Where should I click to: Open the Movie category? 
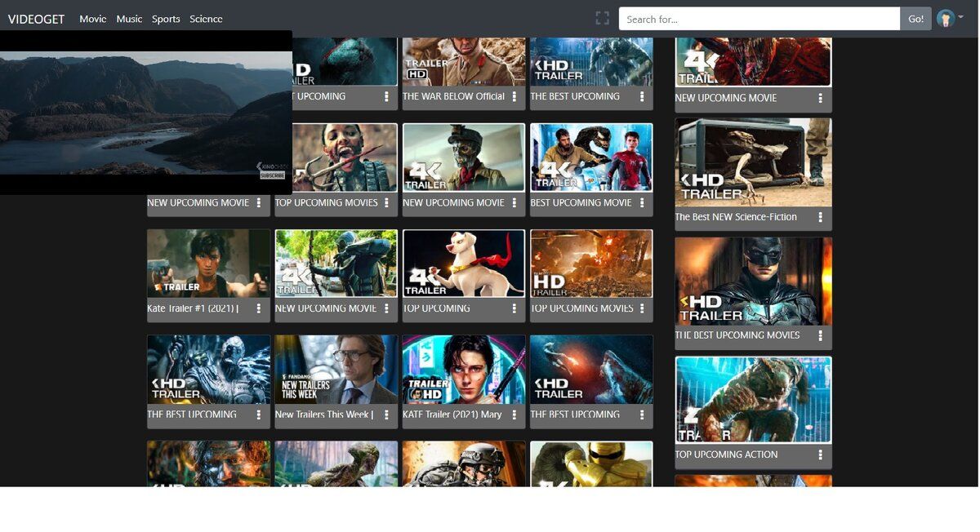93,19
